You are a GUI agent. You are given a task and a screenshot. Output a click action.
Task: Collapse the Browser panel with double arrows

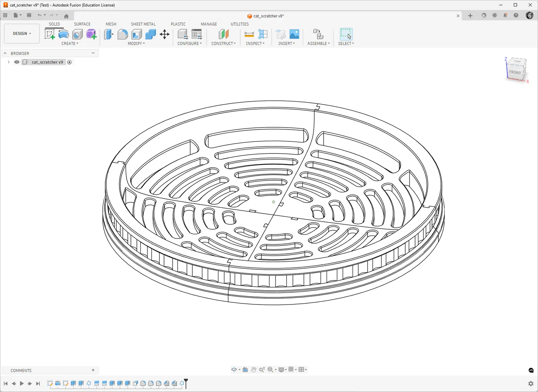(x=5, y=53)
